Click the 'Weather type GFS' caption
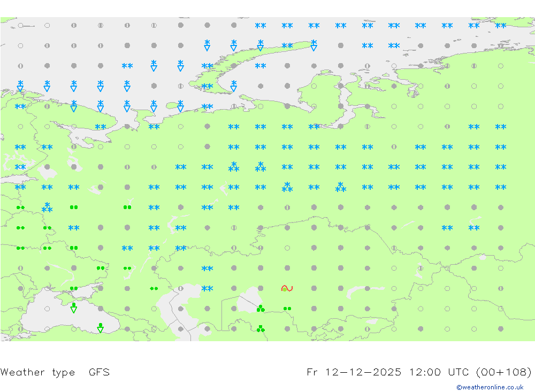 point(55,372)
